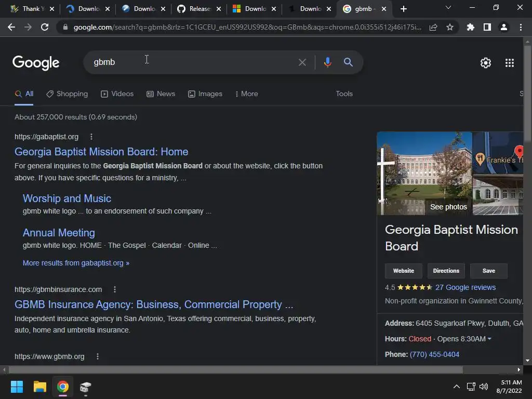The width and height of the screenshot is (532, 399).
Task: Click the Directions button
Action: [x=446, y=271]
